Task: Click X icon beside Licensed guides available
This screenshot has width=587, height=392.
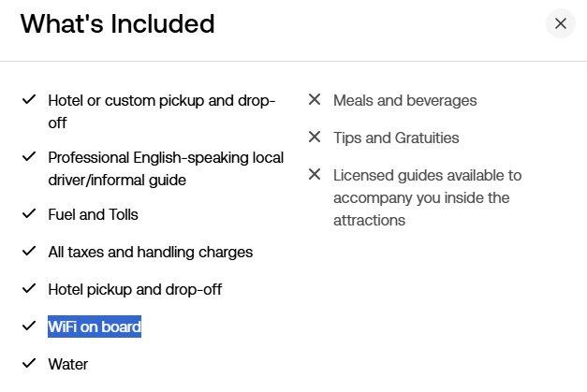Action: click(315, 174)
